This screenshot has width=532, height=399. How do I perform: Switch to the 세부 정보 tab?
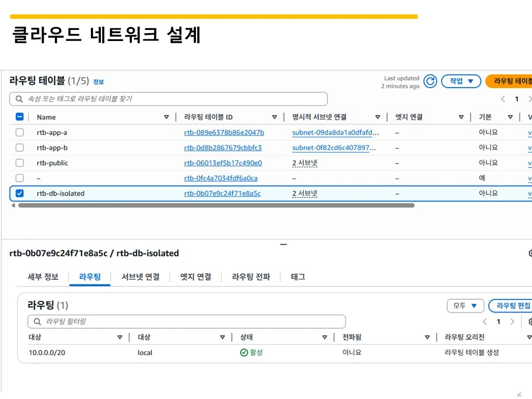coord(43,277)
